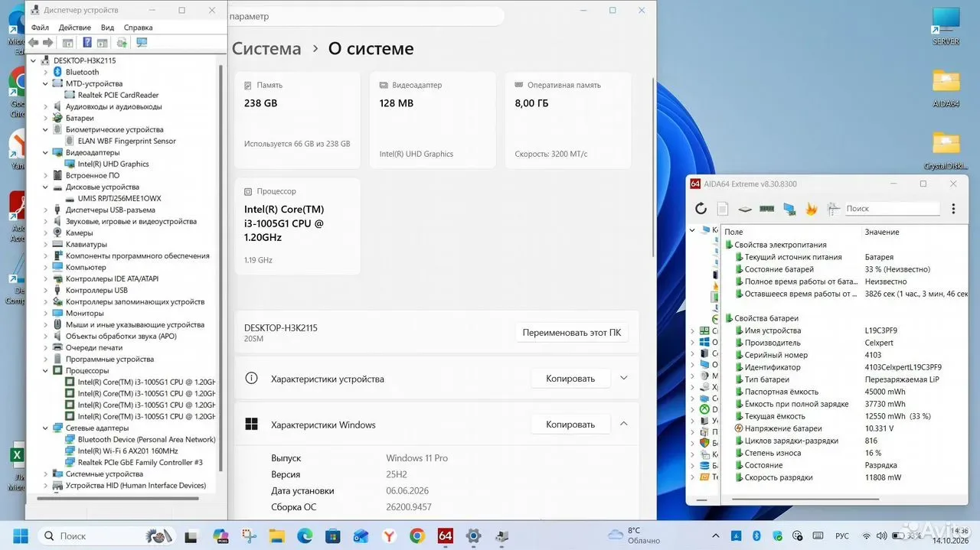This screenshot has height=550, width=980.
Task: Open the CrystalDisk folder on the desktop
Action: [x=946, y=150]
